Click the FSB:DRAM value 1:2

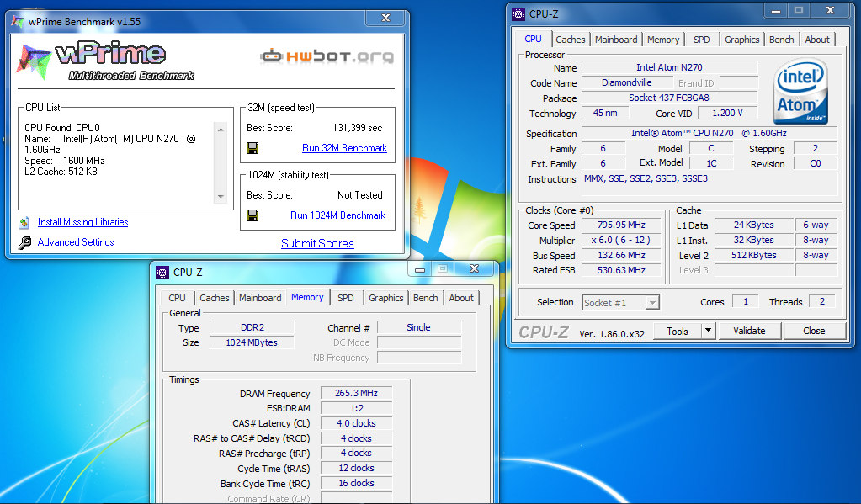click(x=356, y=408)
